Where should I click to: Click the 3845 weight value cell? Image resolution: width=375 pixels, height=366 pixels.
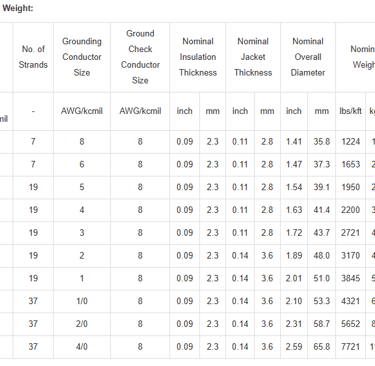(350, 278)
